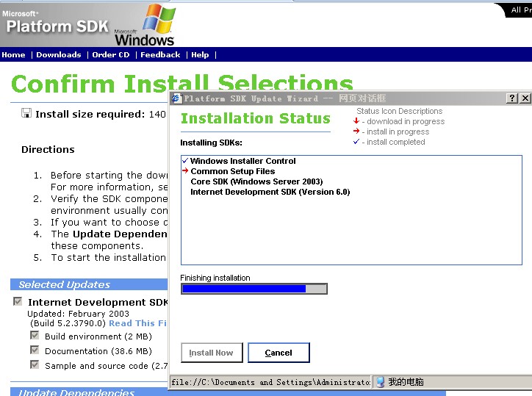This screenshot has height=396, width=532.
Task: Click the Directions heading on page
Action: click(48, 149)
